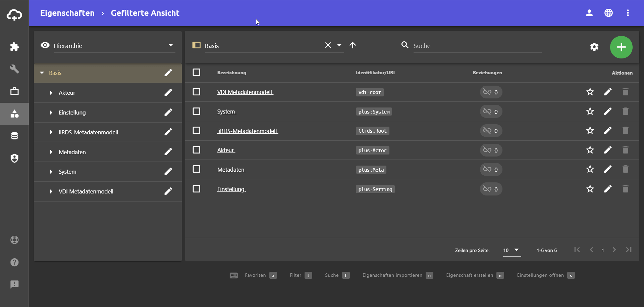Edit Akteur tree node pencil
The image size is (644, 307).
[x=168, y=92]
